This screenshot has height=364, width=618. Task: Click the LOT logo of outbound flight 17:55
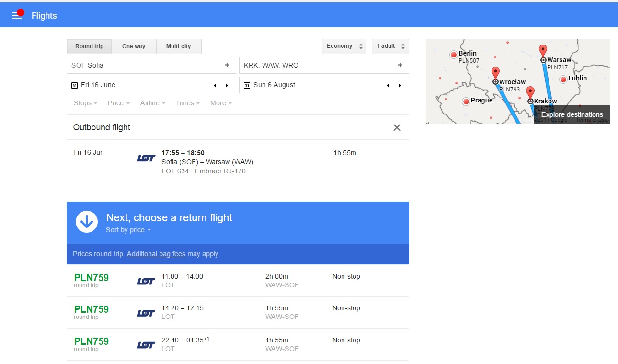coord(146,158)
